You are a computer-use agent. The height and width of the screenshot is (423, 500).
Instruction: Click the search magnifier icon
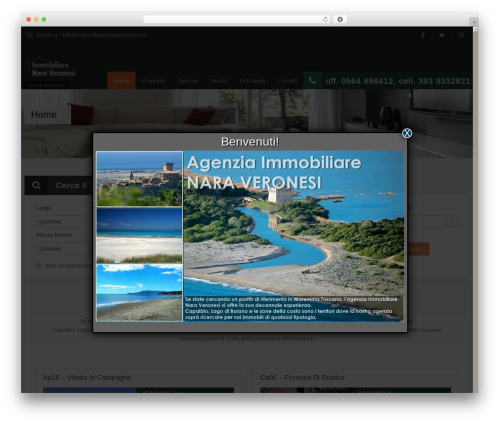coord(36,185)
